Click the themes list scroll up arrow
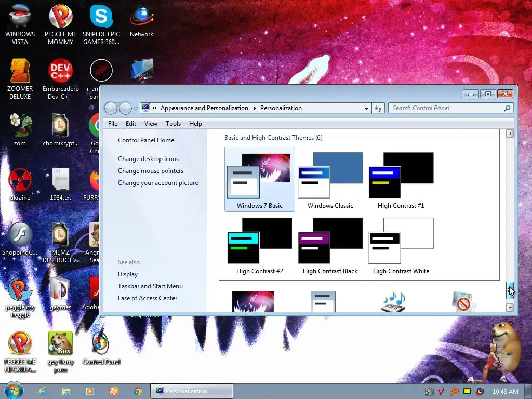Viewport: 532px width, 399px height. (x=510, y=134)
